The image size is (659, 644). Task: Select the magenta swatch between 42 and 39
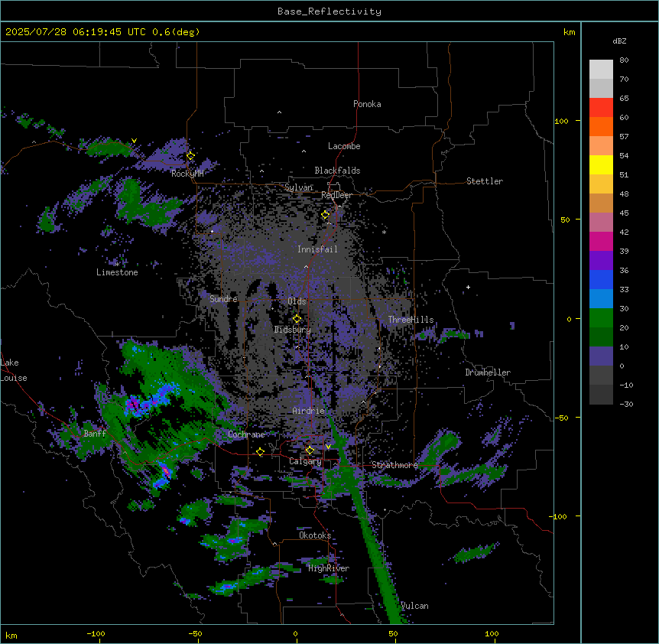click(x=601, y=241)
